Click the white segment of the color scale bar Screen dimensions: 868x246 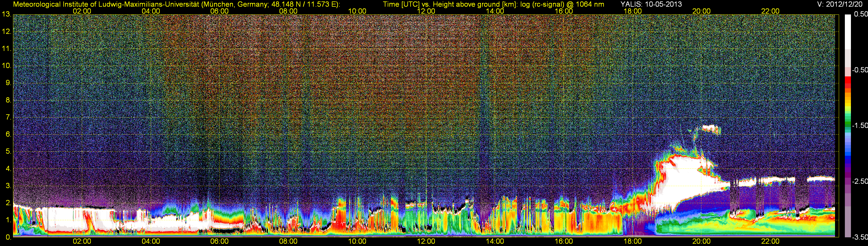(x=847, y=32)
